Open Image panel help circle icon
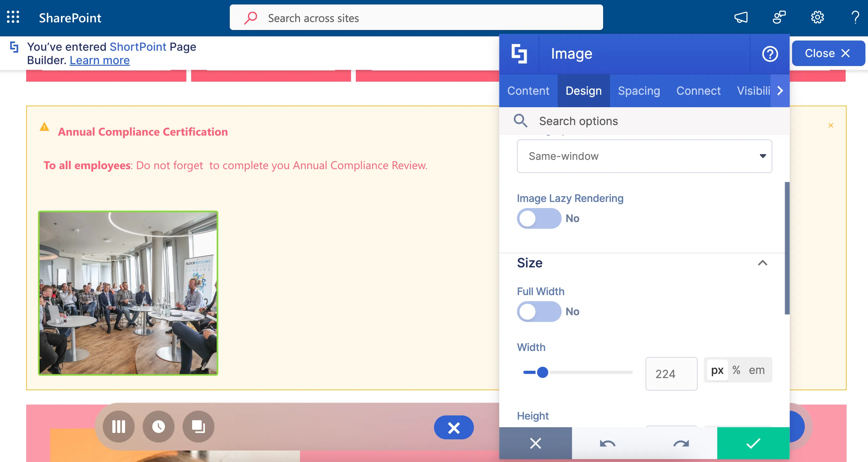 click(x=770, y=54)
